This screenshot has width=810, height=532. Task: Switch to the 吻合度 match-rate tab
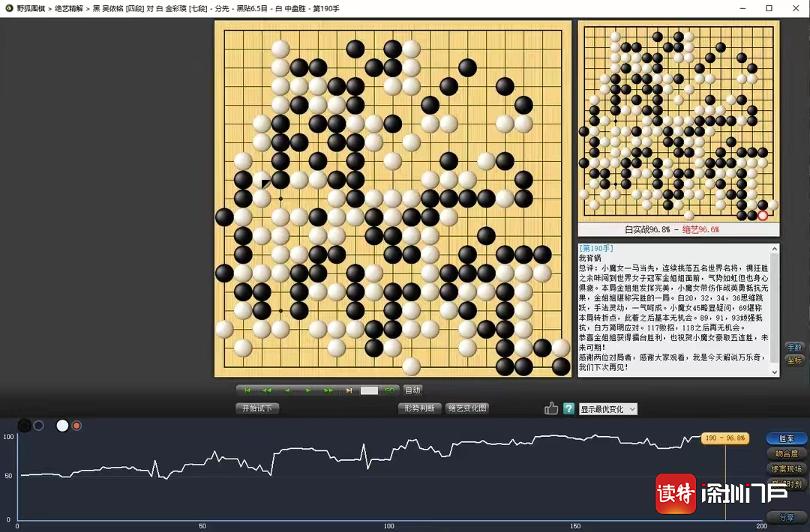coord(786,454)
